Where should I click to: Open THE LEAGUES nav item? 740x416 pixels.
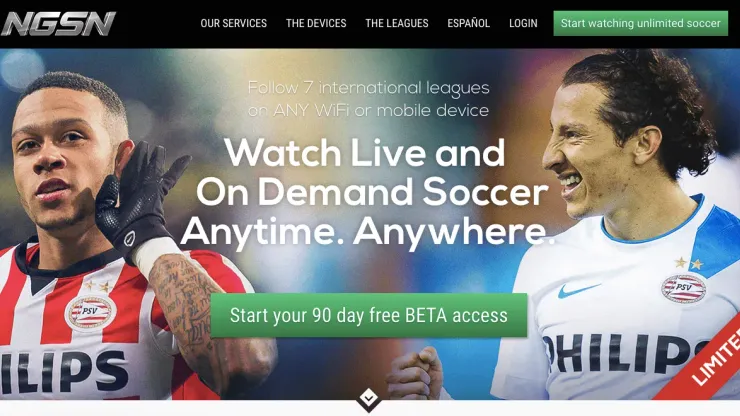coord(397,23)
